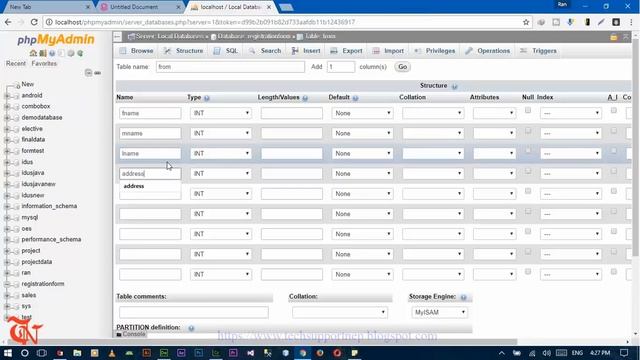Bookmark this page star icon
This screenshot has width=640, height=360.
(x=526, y=22)
